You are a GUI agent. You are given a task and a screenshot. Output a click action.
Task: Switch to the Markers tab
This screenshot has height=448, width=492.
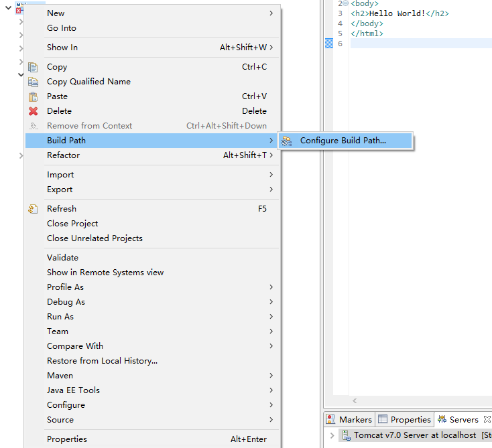pos(349,419)
